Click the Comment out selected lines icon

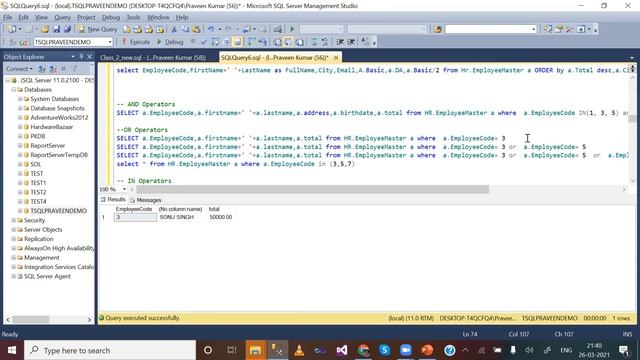click(x=314, y=42)
